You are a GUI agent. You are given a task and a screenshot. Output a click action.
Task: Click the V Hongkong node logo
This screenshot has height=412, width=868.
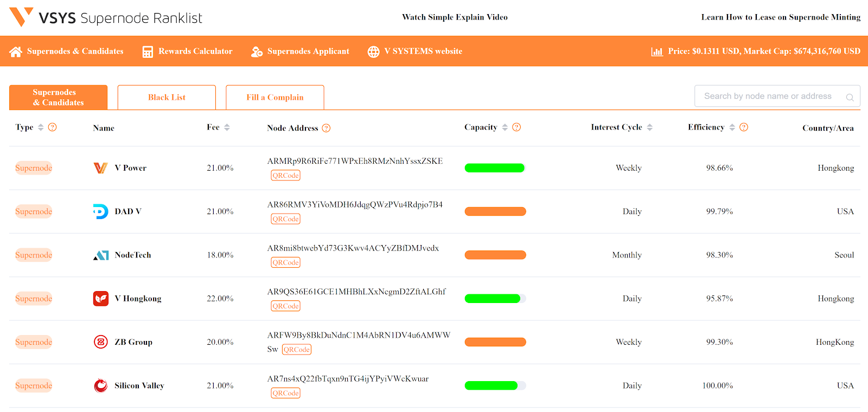101,299
